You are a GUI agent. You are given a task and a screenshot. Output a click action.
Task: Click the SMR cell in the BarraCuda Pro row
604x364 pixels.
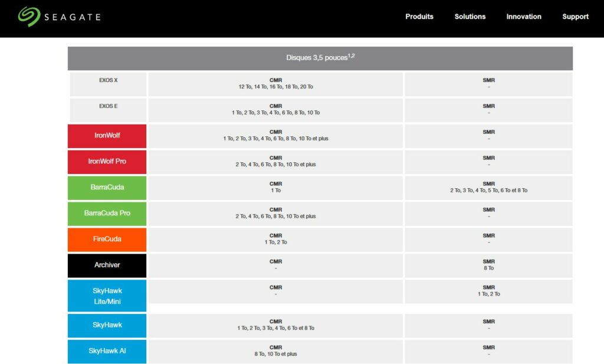pyautogui.click(x=489, y=214)
